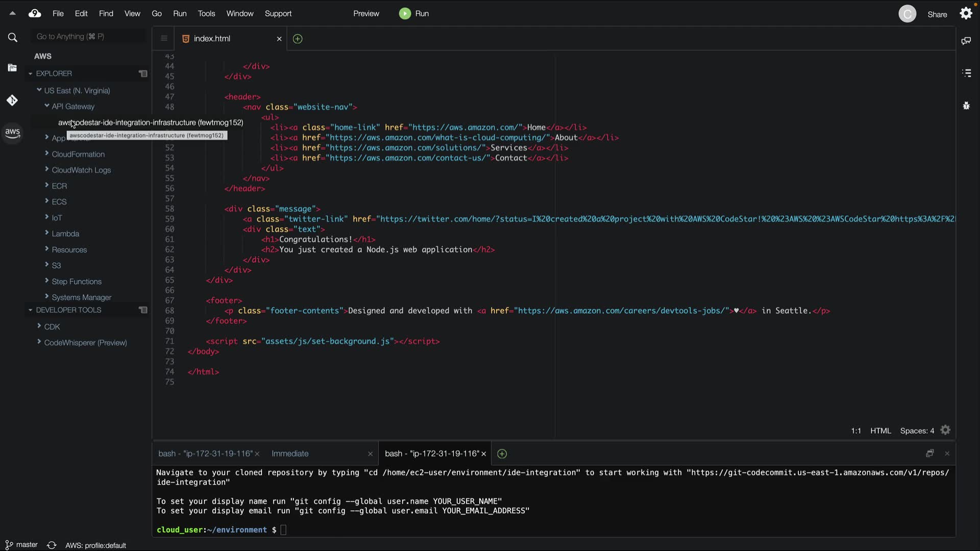Open the search panel magnifier icon
This screenshot has width=980, height=551.
coord(13,37)
